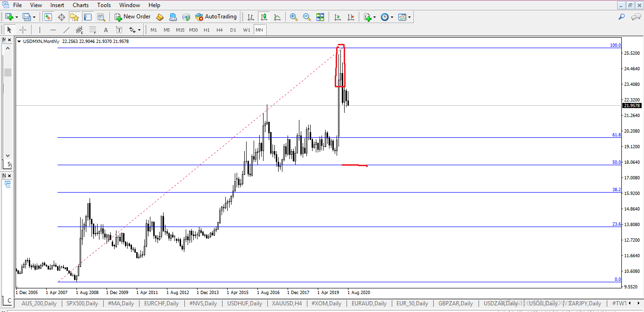Open the Periods clock icon
Screen dimensions: 644x312
385,17
